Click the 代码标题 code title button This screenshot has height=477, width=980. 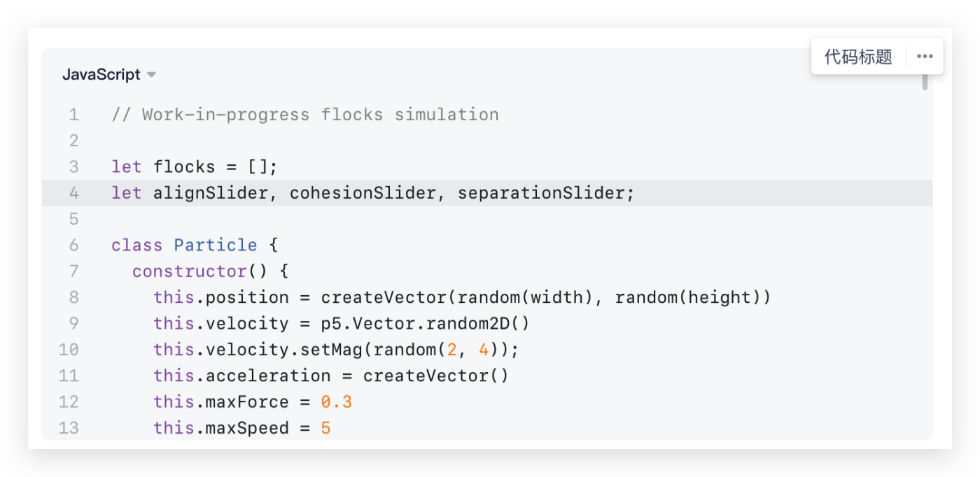point(859,57)
